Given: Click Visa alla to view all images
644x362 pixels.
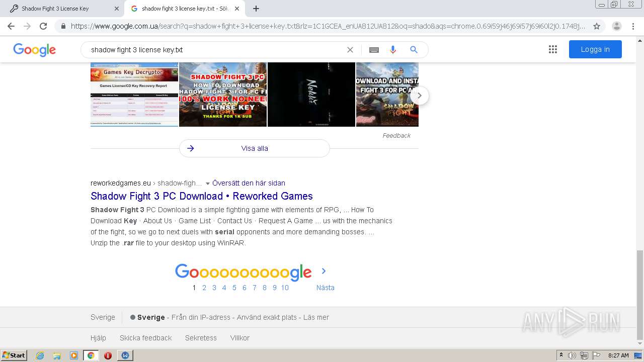Looking at the screenshot, I should (255, 148).
